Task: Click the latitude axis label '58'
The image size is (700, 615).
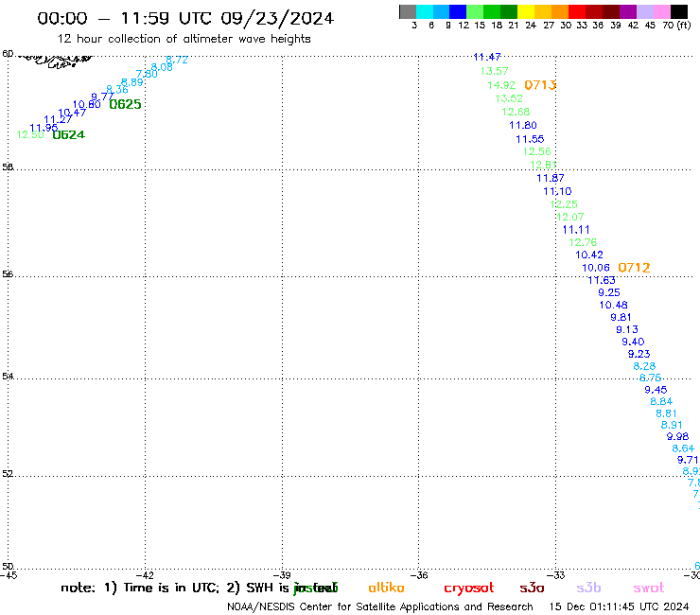Action: tap(8, 167)
